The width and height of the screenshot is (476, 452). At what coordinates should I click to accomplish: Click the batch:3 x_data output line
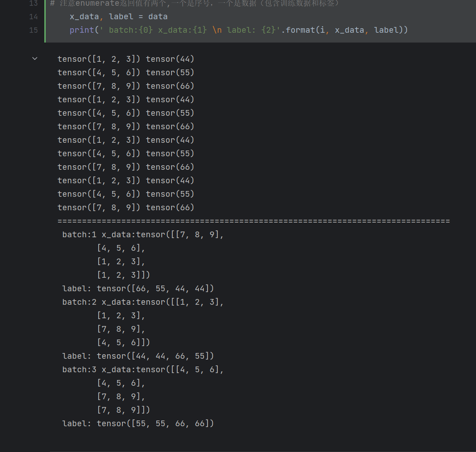143,370
